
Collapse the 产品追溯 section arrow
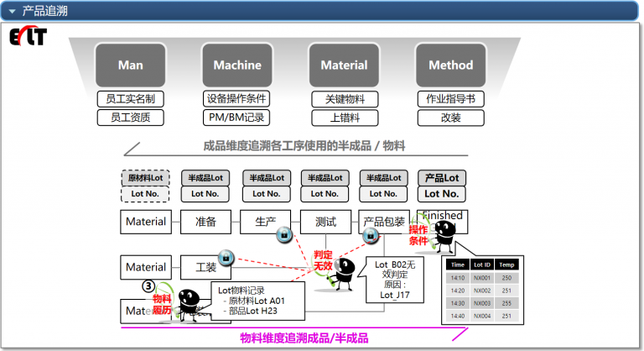pos(12,11)
